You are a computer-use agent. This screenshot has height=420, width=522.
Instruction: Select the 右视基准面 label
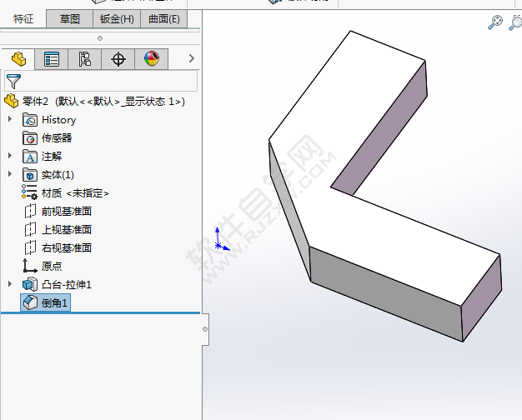pyautogui.click(x=67, y=248)
